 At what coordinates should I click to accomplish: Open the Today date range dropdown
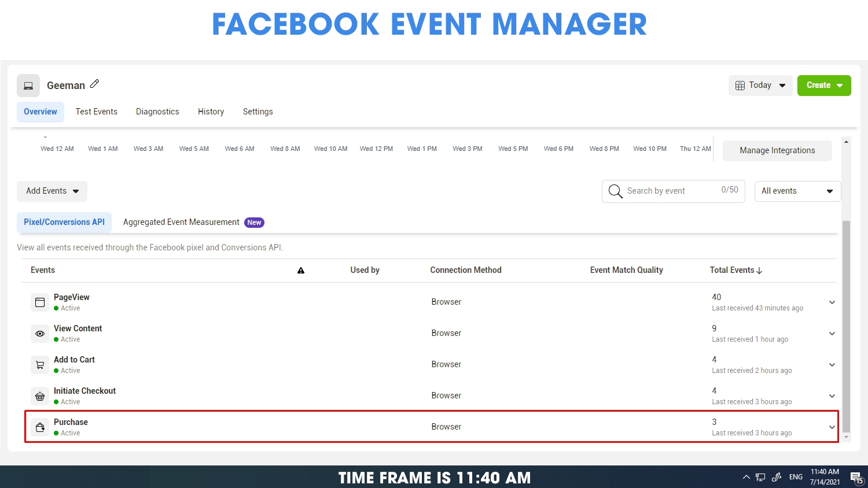pos(760,86)
